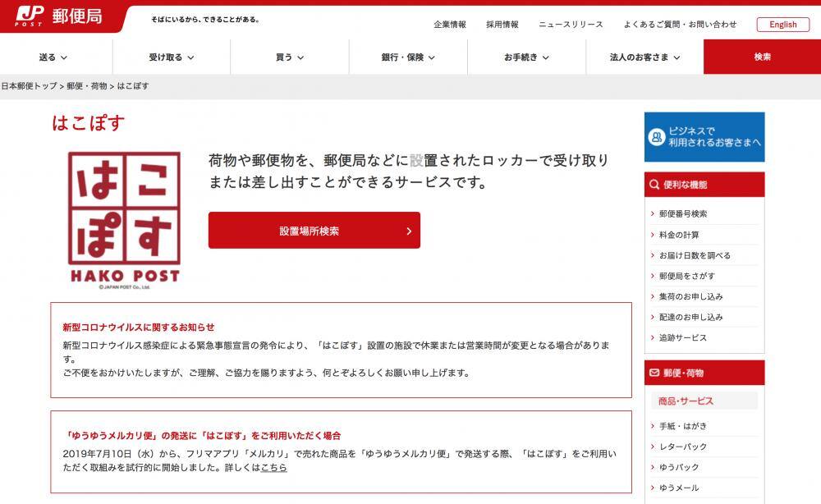Expand the お手続き dropdown menu
This screenshot has width=821, height=504.
(x=526, y=57)
